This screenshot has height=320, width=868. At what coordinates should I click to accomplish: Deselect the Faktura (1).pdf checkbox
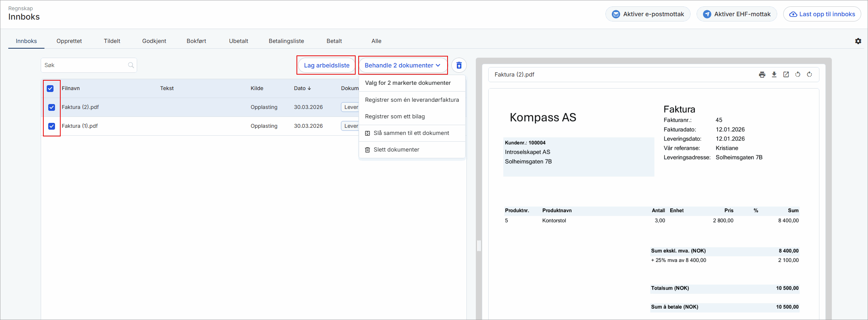[x=52, y=126]
